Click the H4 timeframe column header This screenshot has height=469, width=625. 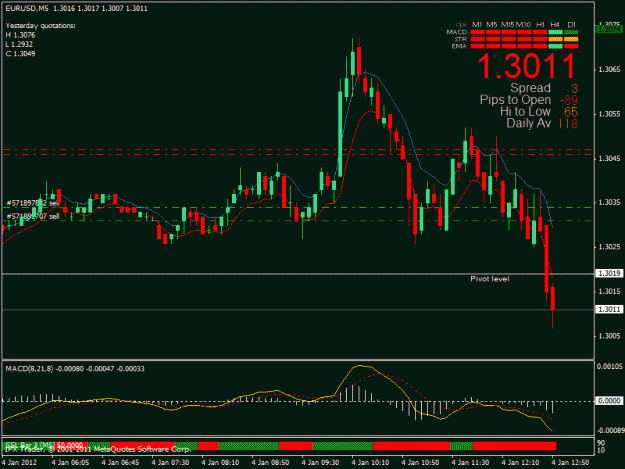(x=555, y=25)
